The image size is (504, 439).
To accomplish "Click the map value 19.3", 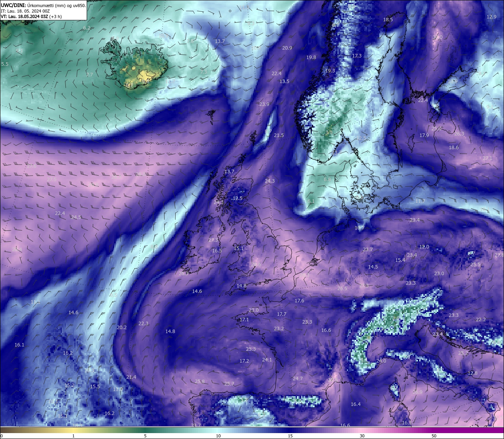I will (x=330, y=71).
